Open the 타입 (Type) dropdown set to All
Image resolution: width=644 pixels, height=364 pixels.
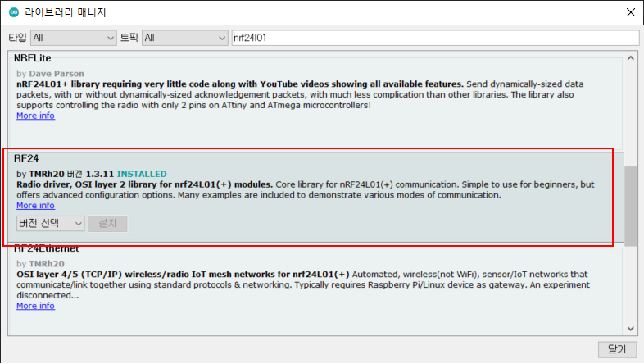pos(74,38)
